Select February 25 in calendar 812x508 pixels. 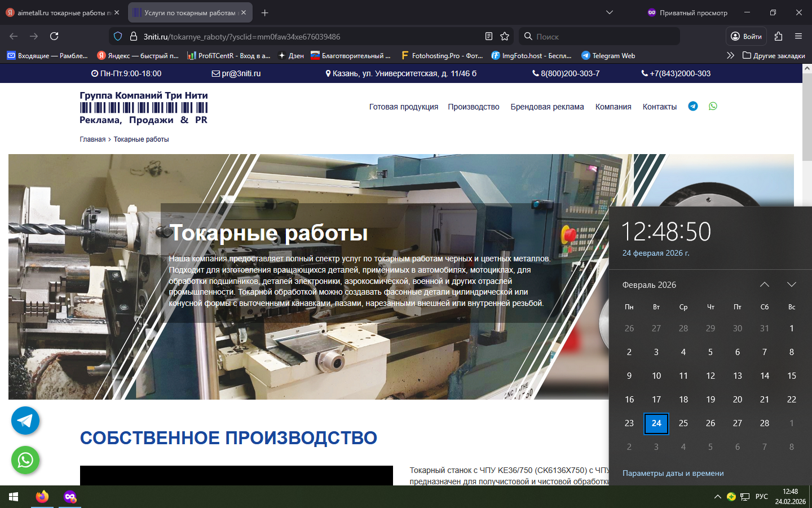(683, 423)
